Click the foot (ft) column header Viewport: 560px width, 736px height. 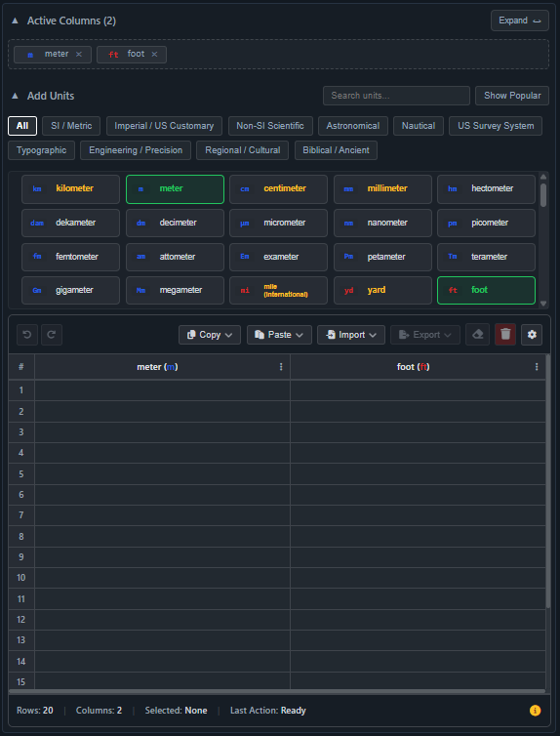418,367
